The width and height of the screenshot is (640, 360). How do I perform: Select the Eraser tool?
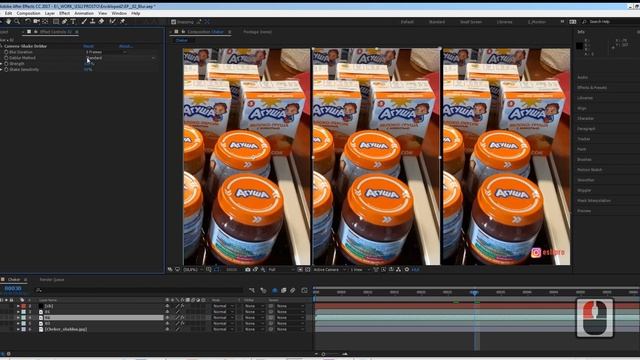point(101,21)
